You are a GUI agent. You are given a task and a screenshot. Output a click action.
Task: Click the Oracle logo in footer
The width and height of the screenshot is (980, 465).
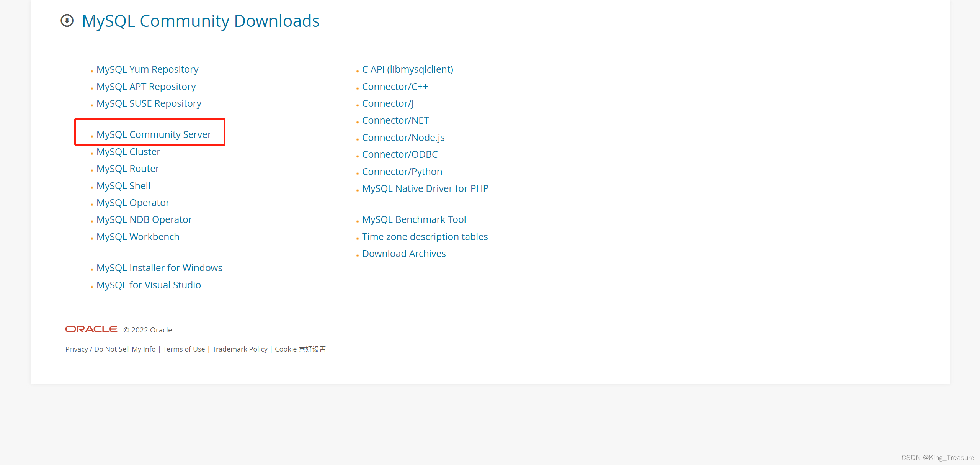click(91, 329)
